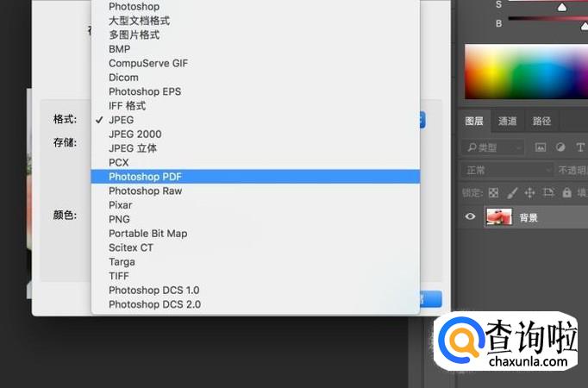Select CompuServe GIF format

(x=255, y=63)
